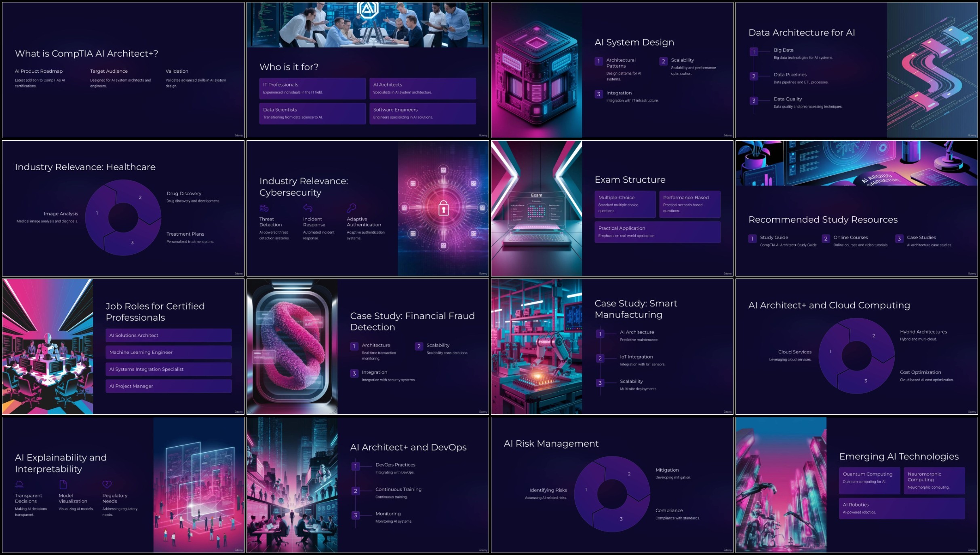Screen dimensions: 980x555
Task: Click the 'Drug Discovery' label
Action: [184, 194]
